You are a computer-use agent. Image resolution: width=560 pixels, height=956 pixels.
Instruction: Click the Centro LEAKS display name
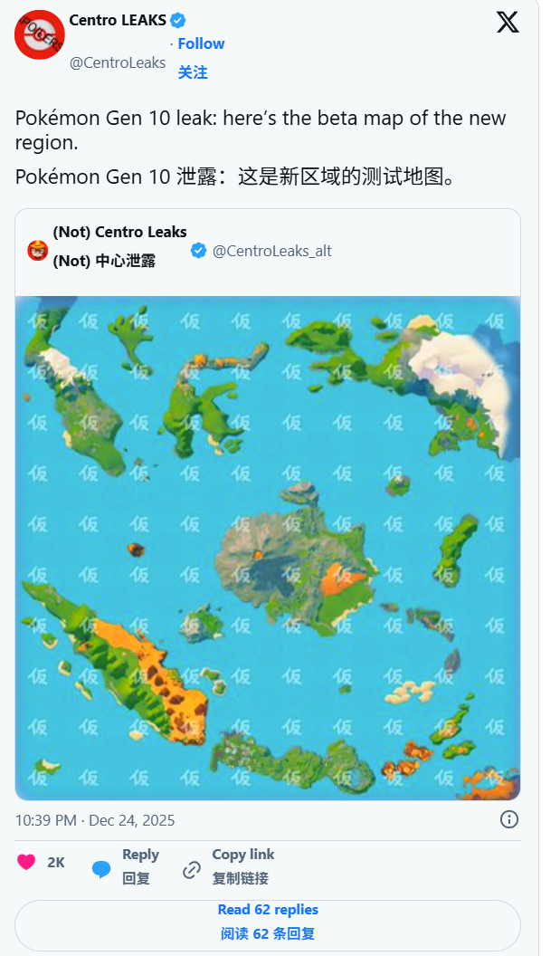pos(118,20)
